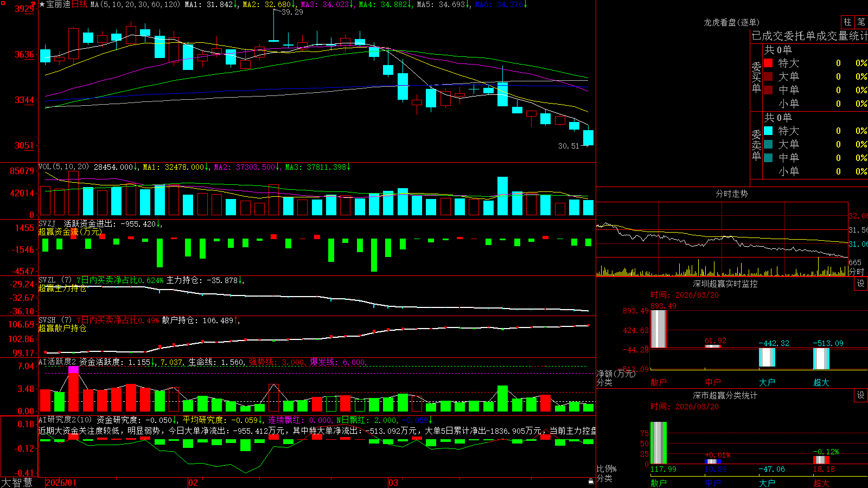Click the 大智慧 logo text bottom-left
The height and width of the screenshot is (488, 868).
tap(17, 483)
